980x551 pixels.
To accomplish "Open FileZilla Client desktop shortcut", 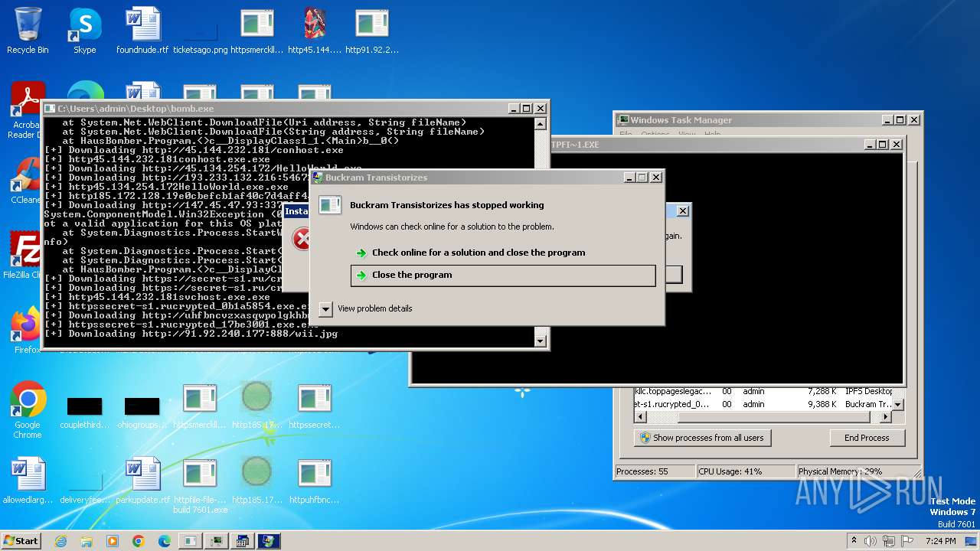I will 23,255.
